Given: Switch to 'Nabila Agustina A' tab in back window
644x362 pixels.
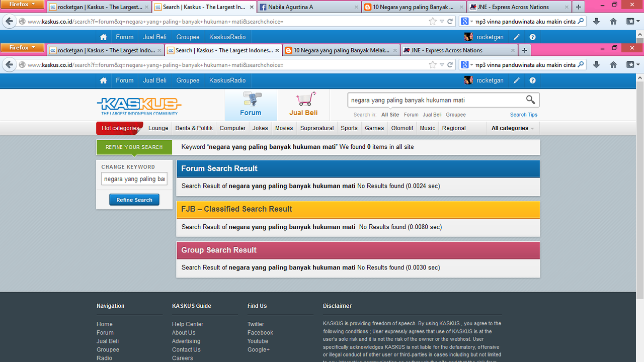Looking at the screenshot, I should [309, 7].
